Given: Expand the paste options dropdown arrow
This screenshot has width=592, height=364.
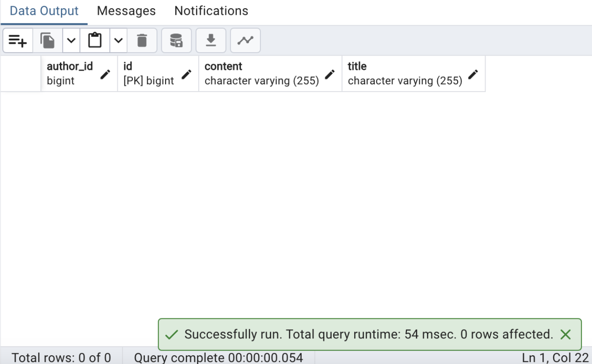Looking at the screenshot, I should (118, 41).
